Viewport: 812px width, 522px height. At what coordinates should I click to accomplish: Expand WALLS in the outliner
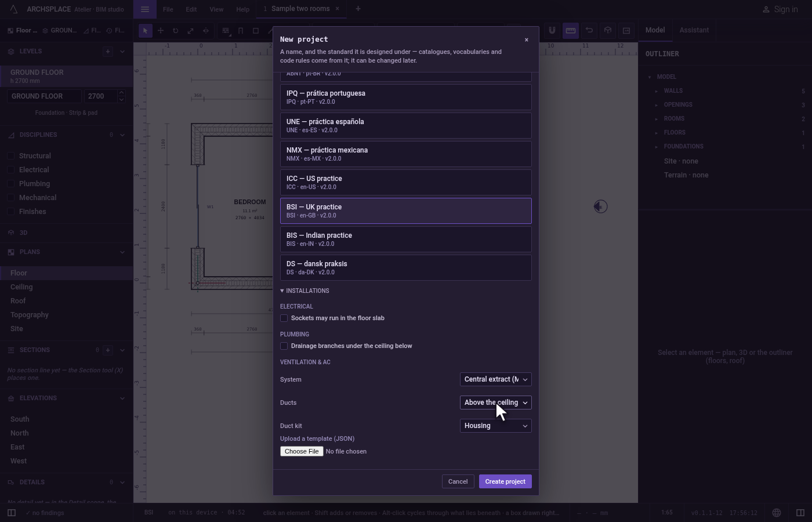[657, 91]
